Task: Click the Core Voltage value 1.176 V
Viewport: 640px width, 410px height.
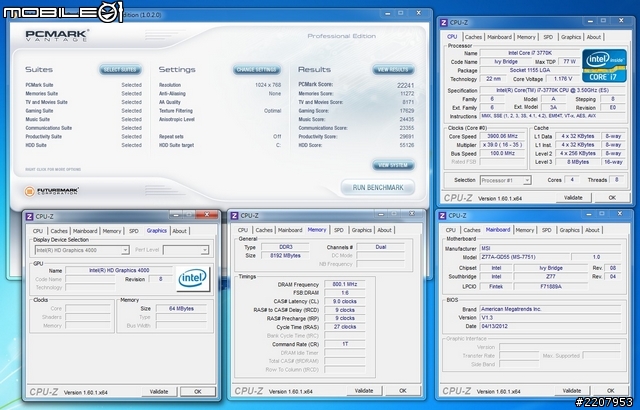Action: pyautogui.click(x=563, y=79)
